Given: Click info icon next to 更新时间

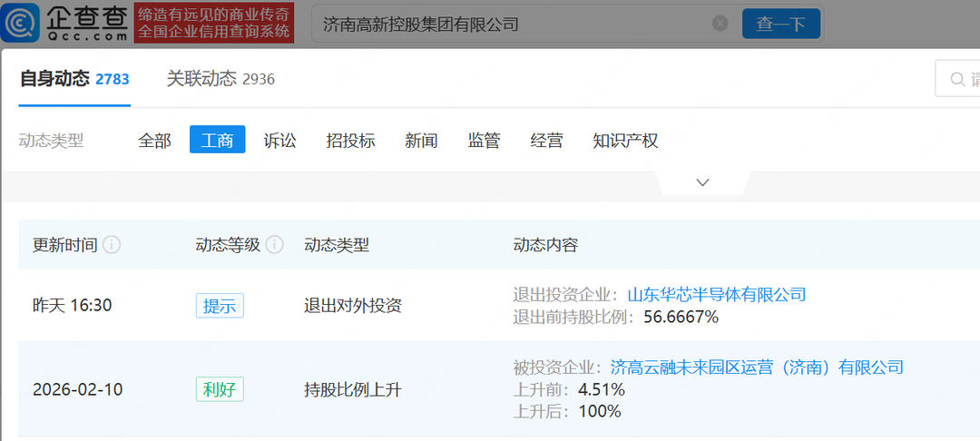Looking at the screenshot, I should (x=112, y=245).
